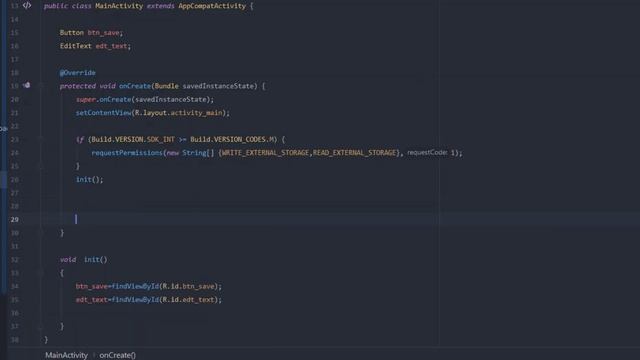Click Build.VERSION_CODES.M in the if condition
This screenshot has width=640, height=360.
232,140
